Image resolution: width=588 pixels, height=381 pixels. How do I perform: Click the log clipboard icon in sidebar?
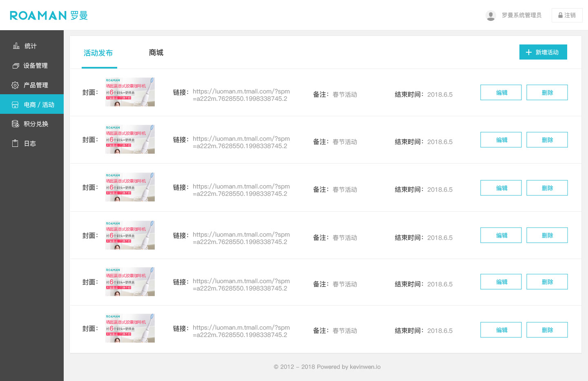pyautogui.click(x=15, y=144)
